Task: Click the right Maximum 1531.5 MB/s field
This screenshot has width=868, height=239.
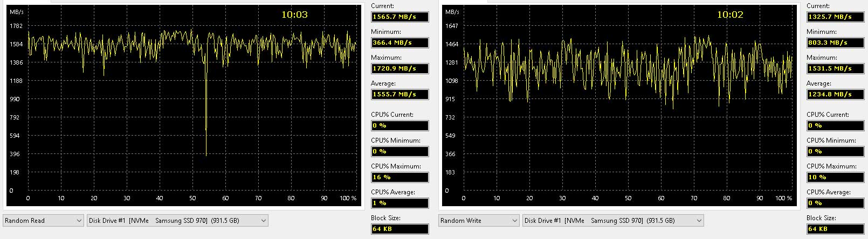Action: pyautogui.click(x=835, y=68)
